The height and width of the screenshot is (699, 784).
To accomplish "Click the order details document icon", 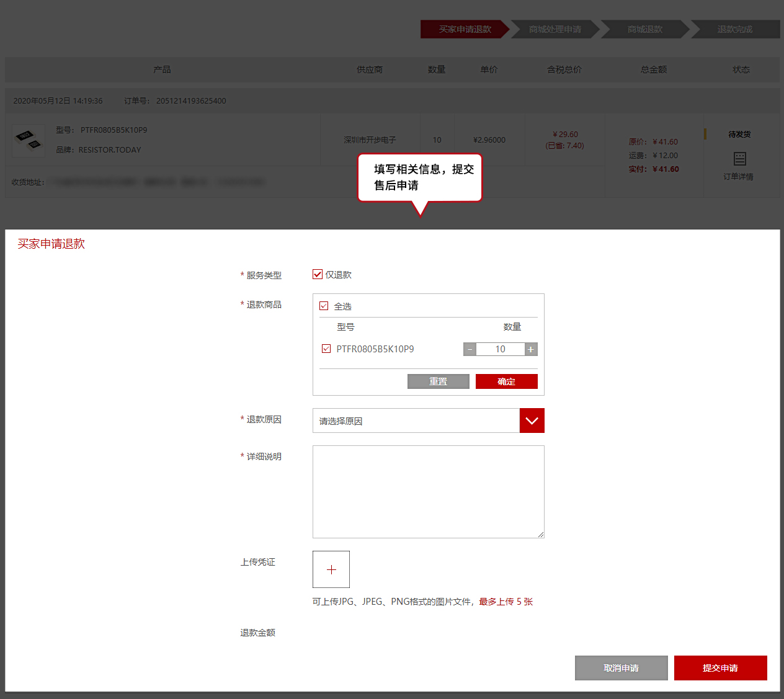I will 739,159.
